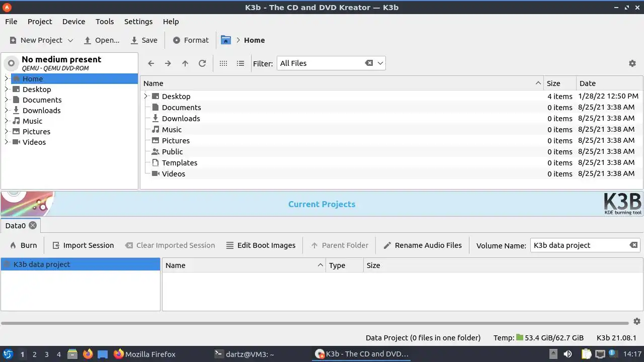Click the home folder location icon

(226, 40)
